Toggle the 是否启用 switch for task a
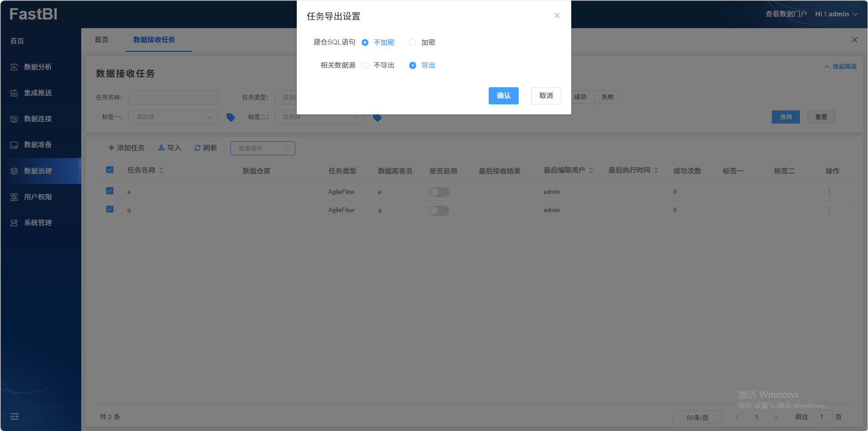Viewport: 868px width, 431px height. 439,192
